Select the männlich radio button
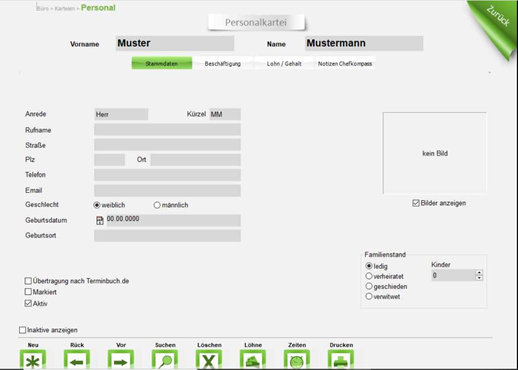This screenshot has width=518, height=370. pos(157,205)
